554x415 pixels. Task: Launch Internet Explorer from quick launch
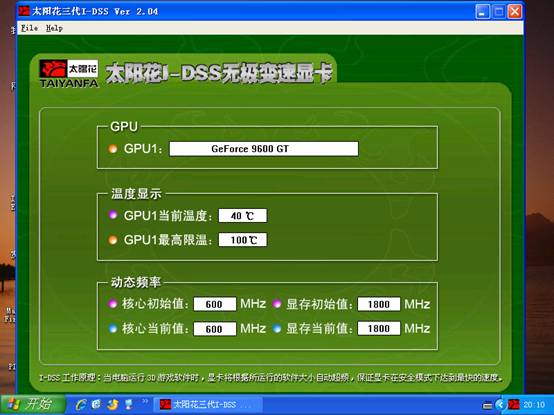[x=81, y=404]
